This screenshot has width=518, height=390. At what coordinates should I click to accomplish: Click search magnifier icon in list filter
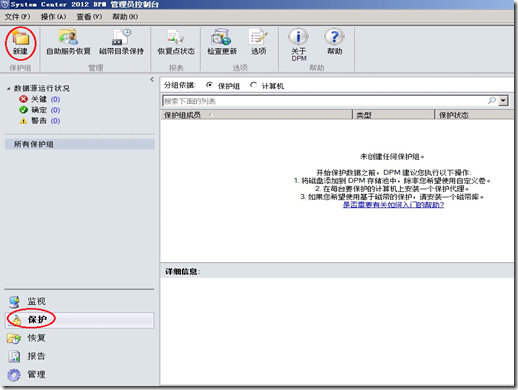coord(492,100)
